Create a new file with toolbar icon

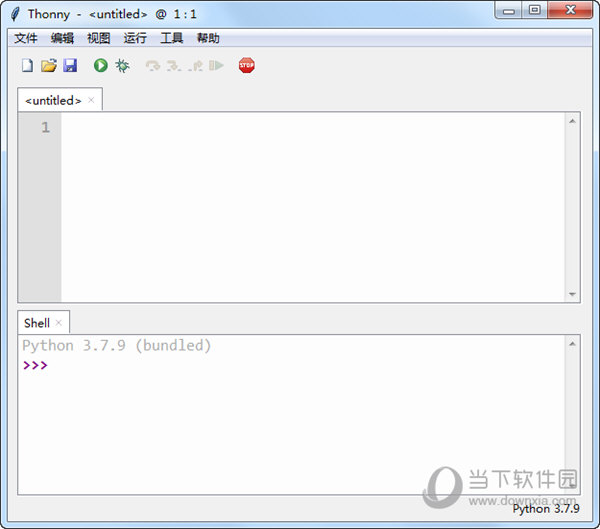(x=27, y=65)
